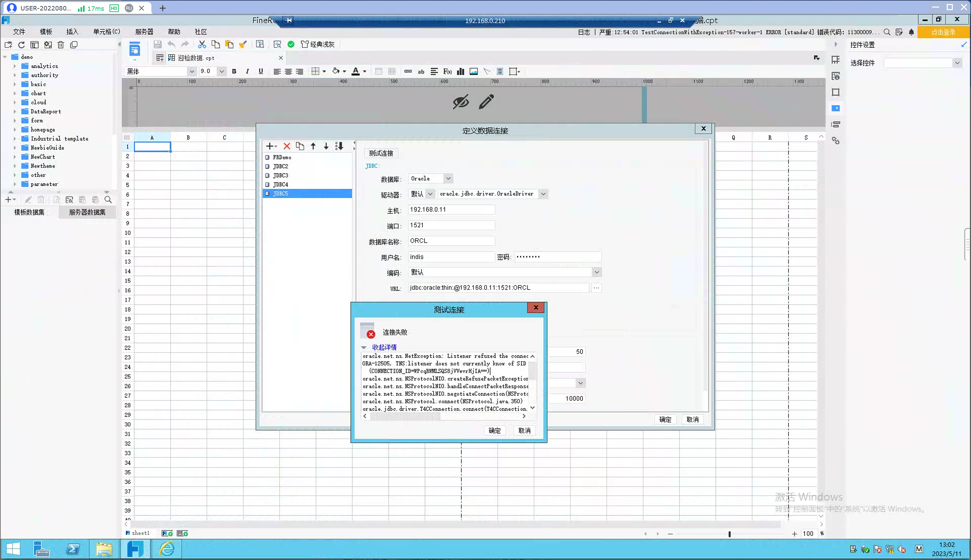This screenshot has width=971, height=560.
Task: Toggle underline formatting
Action: click(260, 71)
